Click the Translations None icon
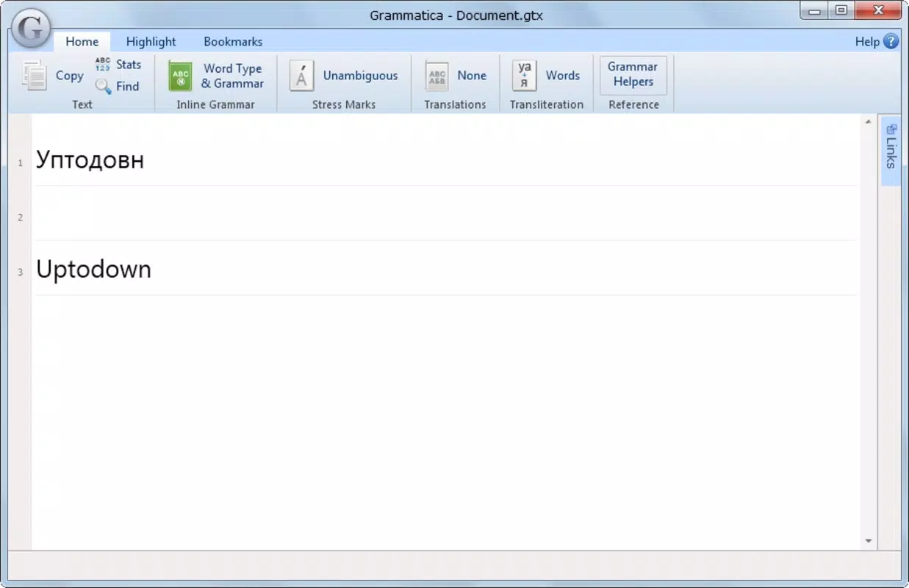The width and height of the screenshot is (909, 588). click(x=437, y=76)
